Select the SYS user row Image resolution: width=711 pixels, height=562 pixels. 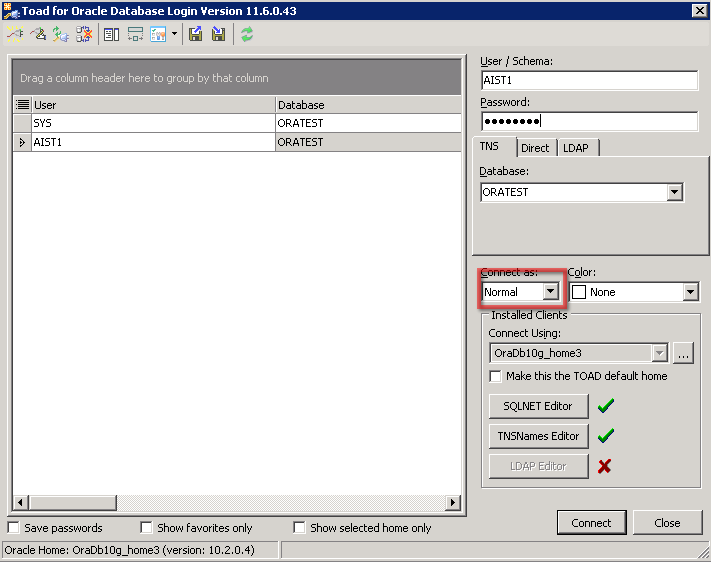click(x=150, y=123)
